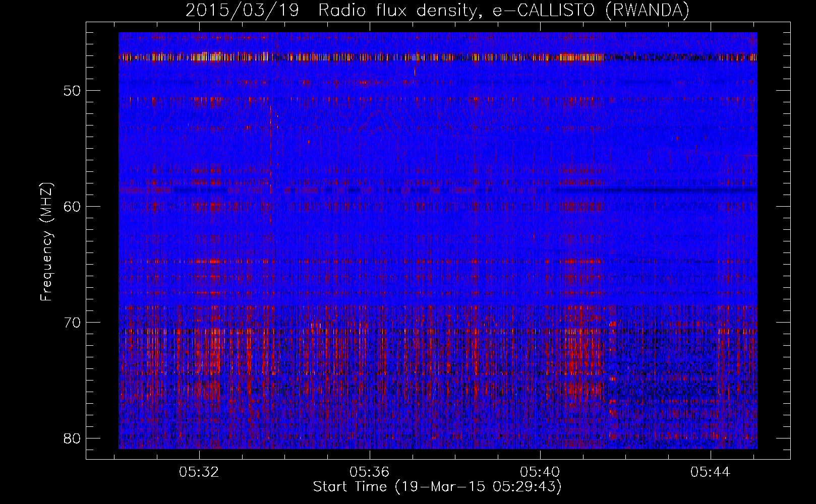Screen dimensions: 816x504
Task: Click the 2015/03/19 date in title
Action: 242,10
